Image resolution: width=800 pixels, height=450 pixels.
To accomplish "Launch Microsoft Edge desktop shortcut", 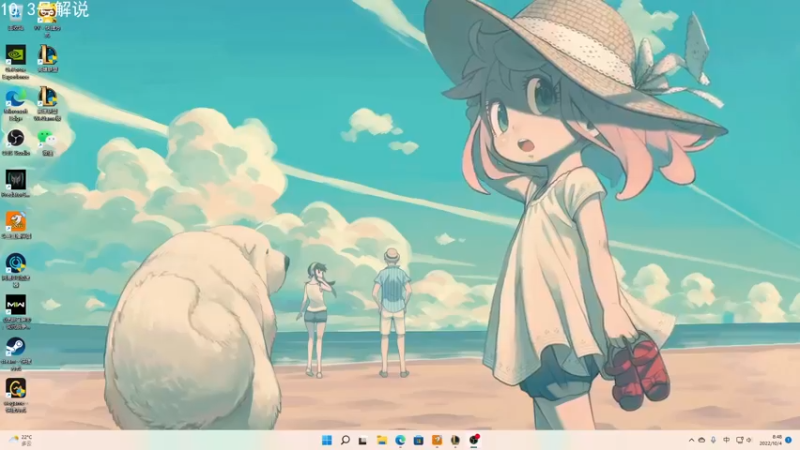I will pyautogui.click(x=16, y=104).
